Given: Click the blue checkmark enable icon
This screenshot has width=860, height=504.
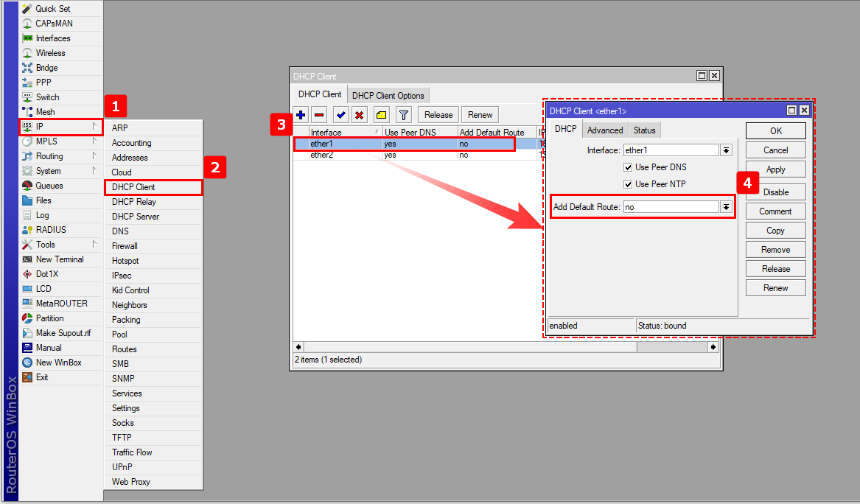Looking at the screenshot, I should [x=340, y=115].
